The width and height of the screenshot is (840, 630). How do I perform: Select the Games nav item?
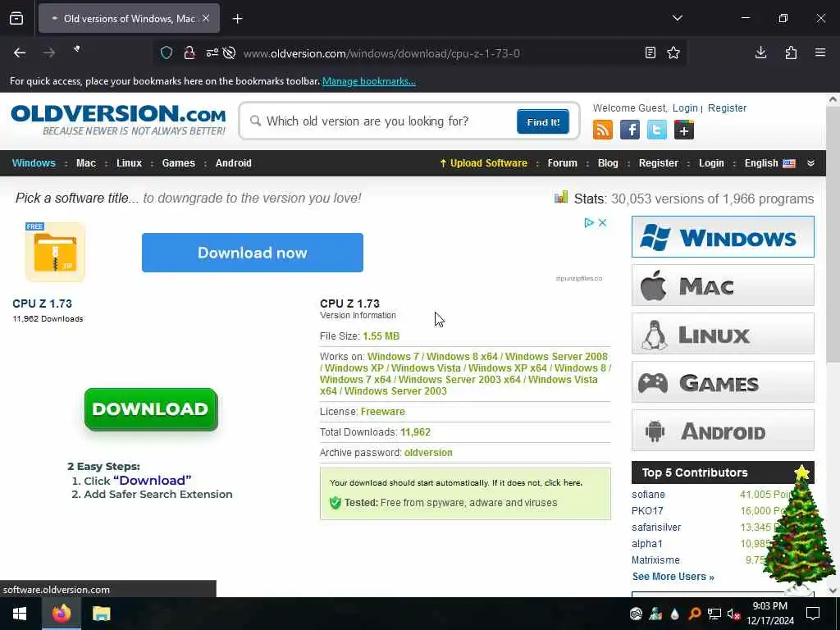pos(178,163)
